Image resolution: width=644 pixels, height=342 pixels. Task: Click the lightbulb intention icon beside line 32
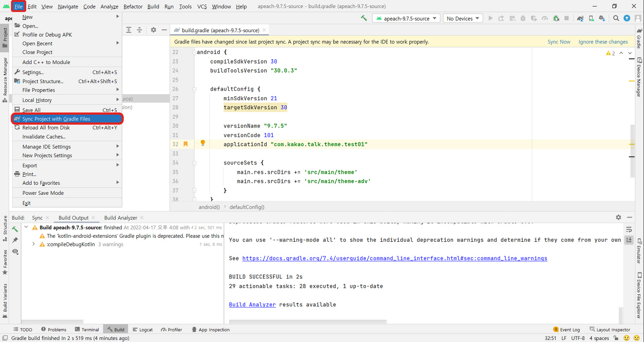click(202, 144)
